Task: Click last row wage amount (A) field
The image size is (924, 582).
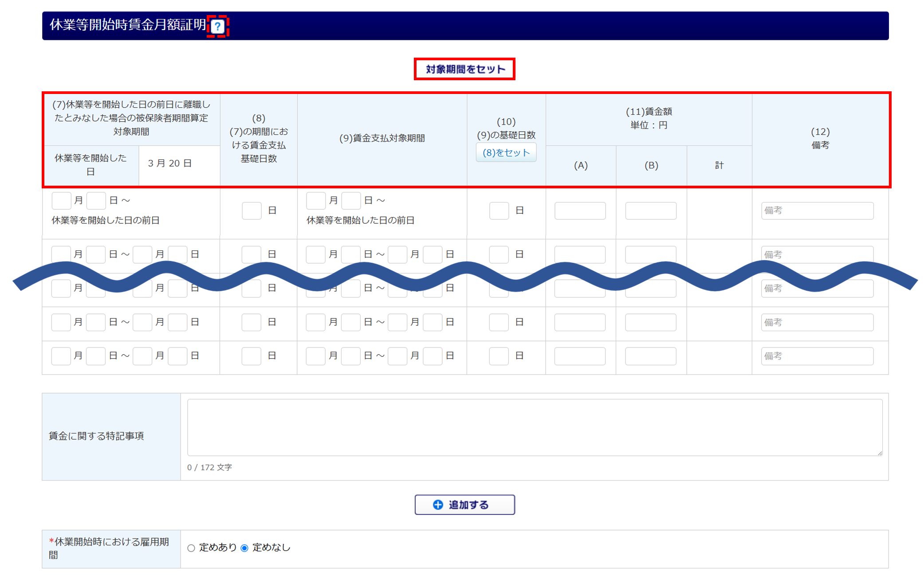Action: coord(580,356)
